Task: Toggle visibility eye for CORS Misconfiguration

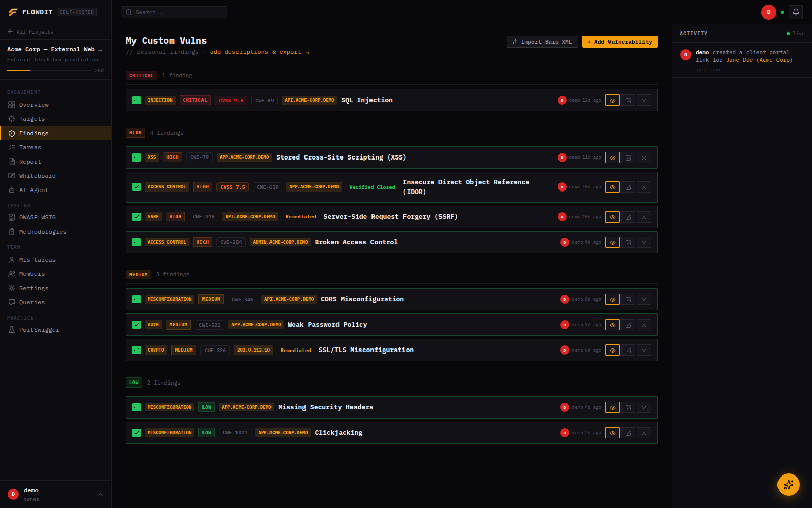Action: (x=613, y=300)
